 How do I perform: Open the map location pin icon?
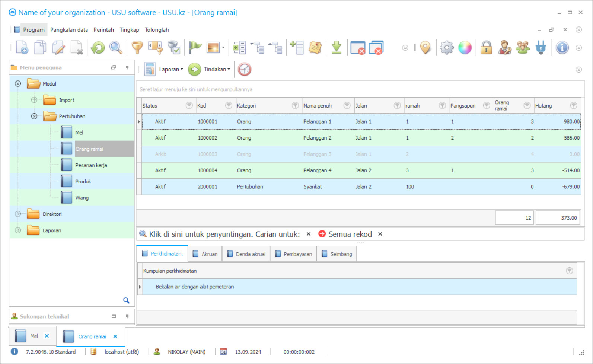(425, 48)
